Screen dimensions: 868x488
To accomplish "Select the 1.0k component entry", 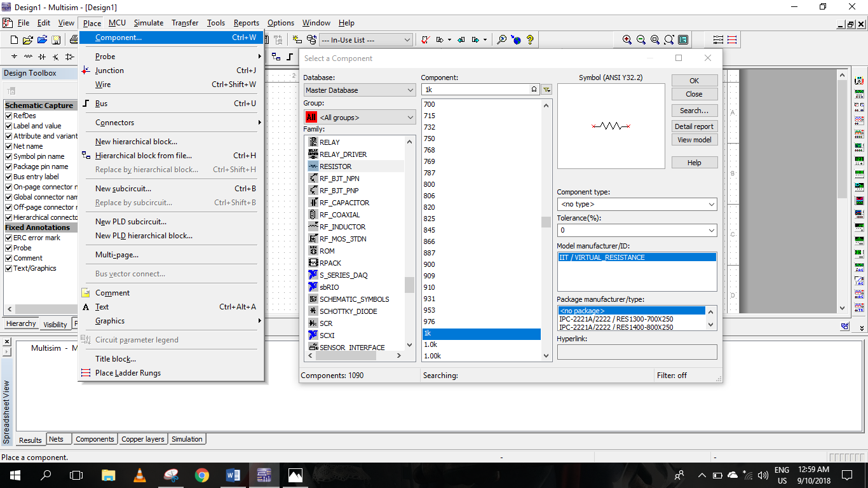I will coord(482,344).
